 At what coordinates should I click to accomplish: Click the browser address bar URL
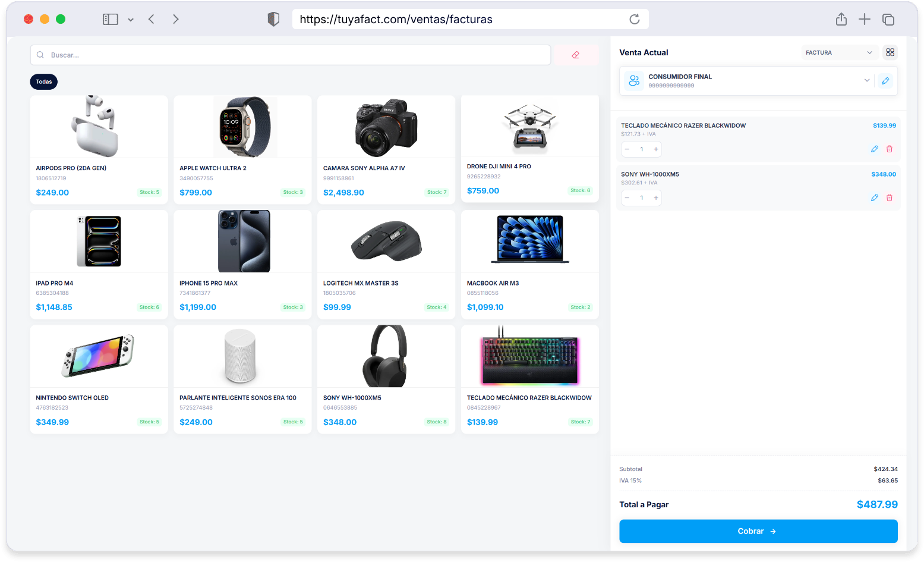(x=396, y=19)
